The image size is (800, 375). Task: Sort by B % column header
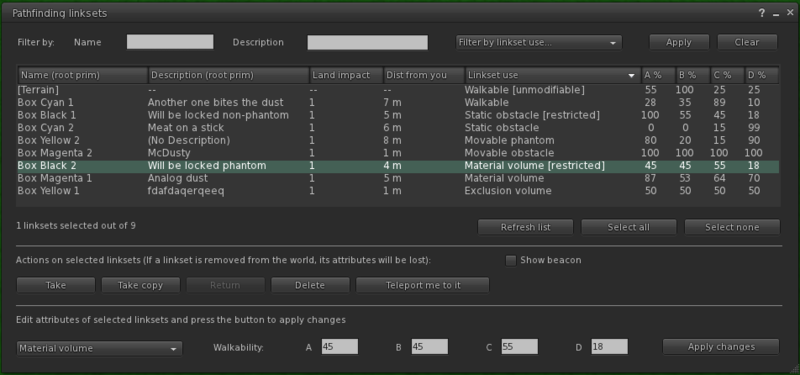[x=693, y=75]
